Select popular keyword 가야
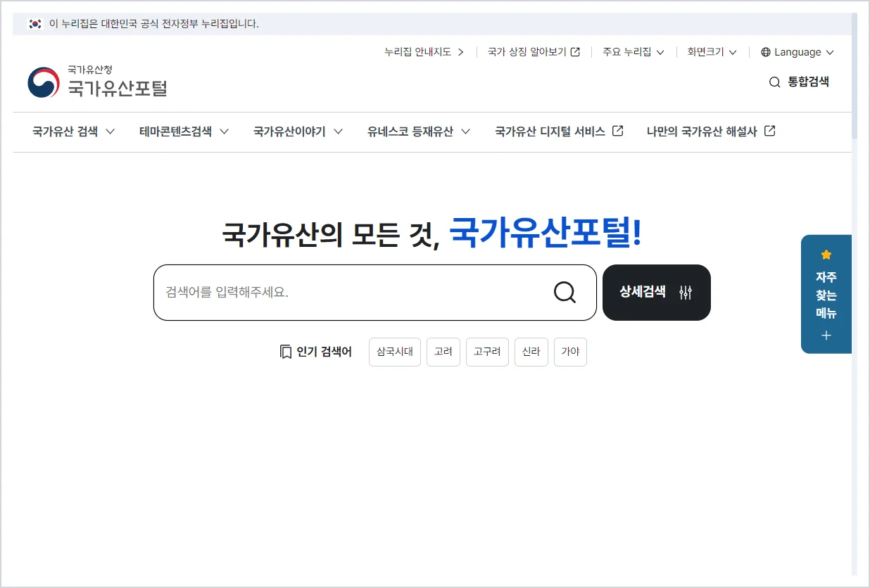This screenshot has width=870, height=588. pos(570,352)
